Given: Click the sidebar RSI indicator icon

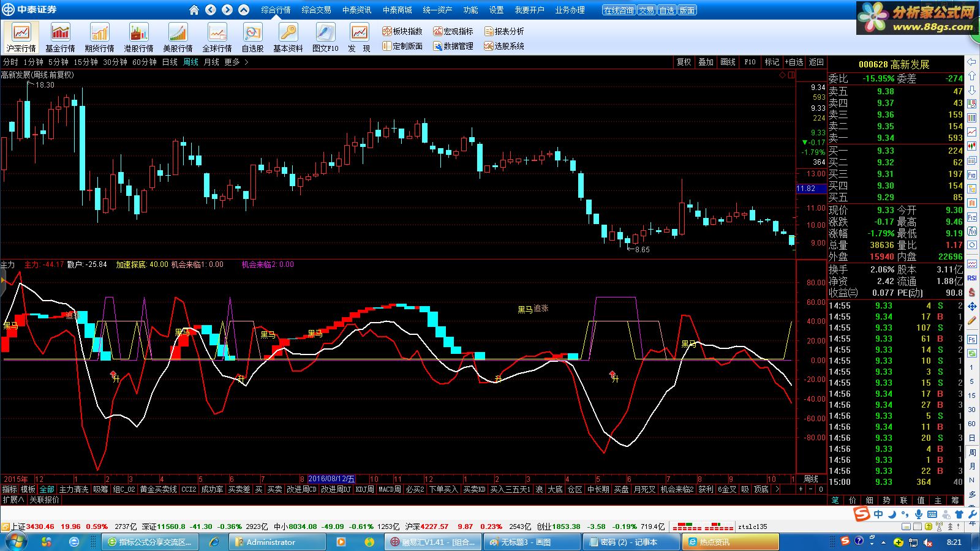Looking at the screenshot, I should 972,278.
